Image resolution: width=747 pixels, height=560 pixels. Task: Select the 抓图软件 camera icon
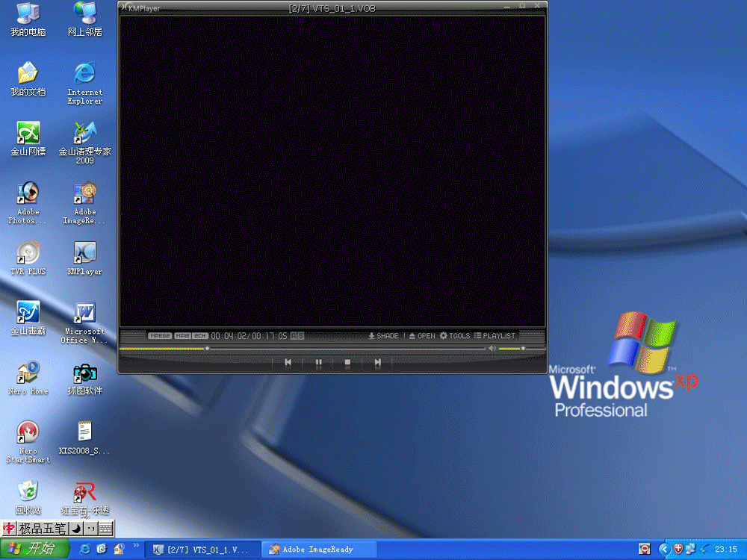pos(85,378)
